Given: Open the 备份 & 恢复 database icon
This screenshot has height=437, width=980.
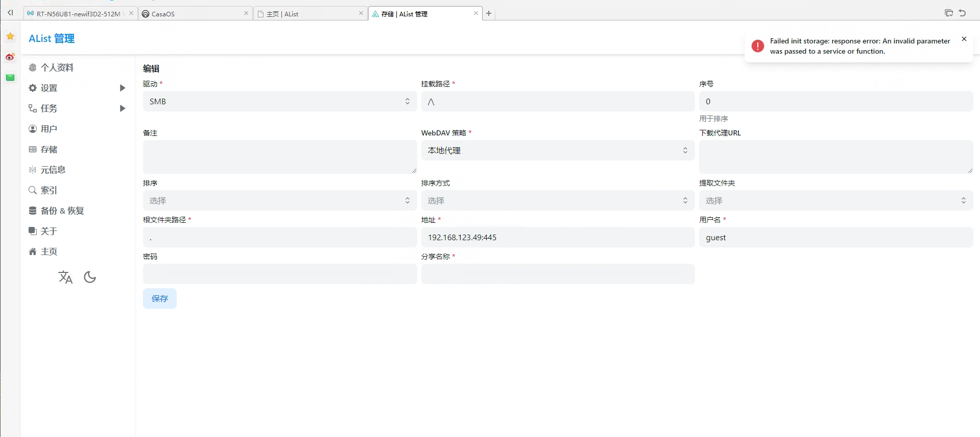Looking at the screenshot, I should click(33, 211).
